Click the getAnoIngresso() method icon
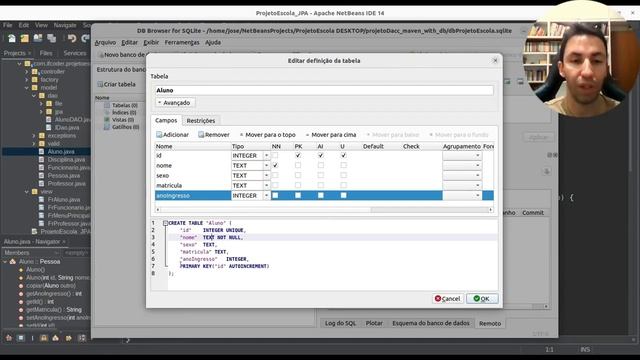The height and width of the screenshot is (360, 640). pos(21,294)
